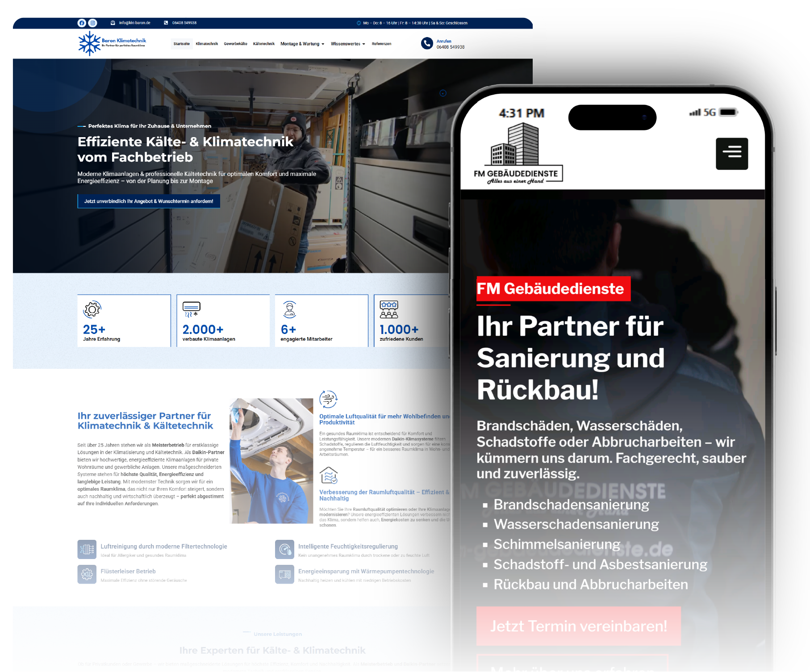This screenshot has width=810, height=672.
Task: Click Schimmelsanierung list item on phone
Action: pyautogui.click(x=557, y=544)
